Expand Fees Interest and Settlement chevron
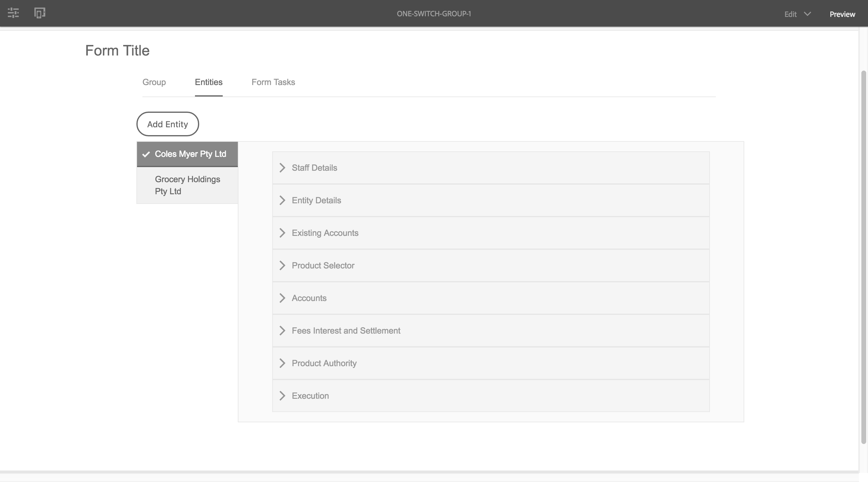 coord(282,331)
